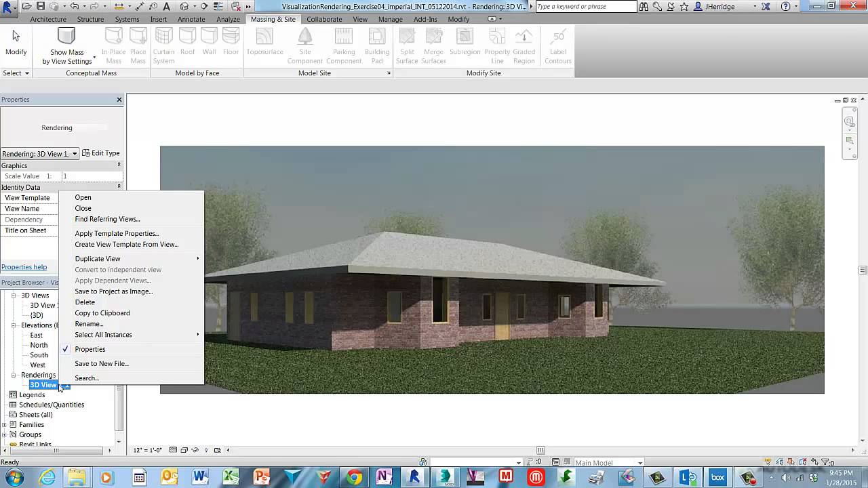
Task: Click the Wall by face tool
Action: [x=209, y=42]
